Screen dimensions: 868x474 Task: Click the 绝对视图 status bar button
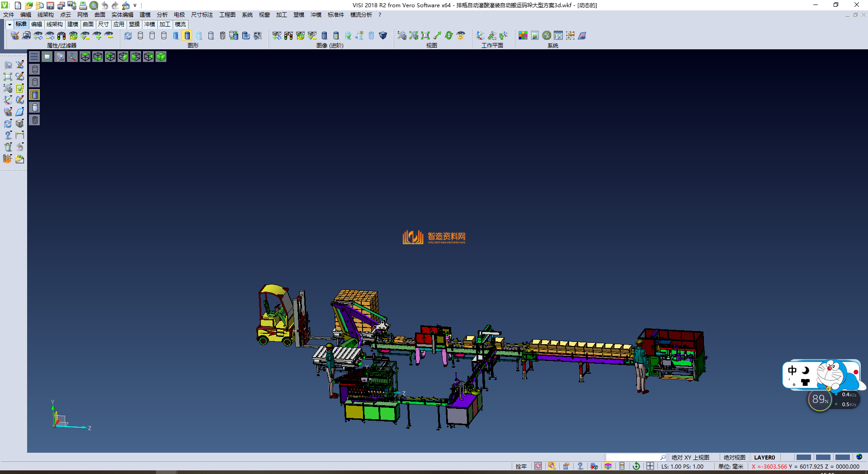[x=734, y=457]
